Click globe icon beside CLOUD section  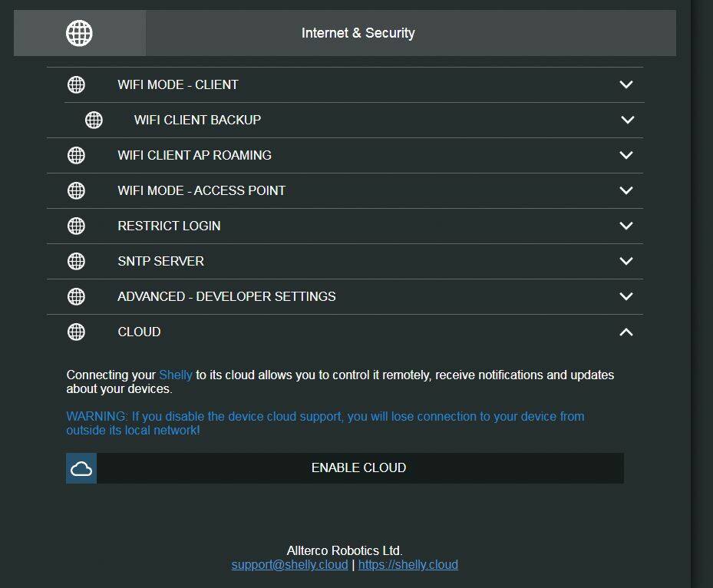coord(76,332)
